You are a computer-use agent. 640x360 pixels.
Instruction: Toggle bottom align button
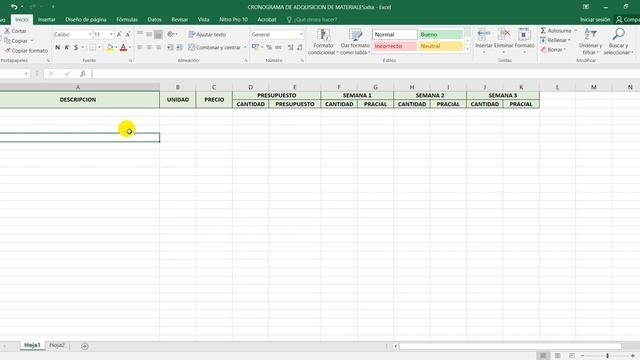tap(158, 34)
